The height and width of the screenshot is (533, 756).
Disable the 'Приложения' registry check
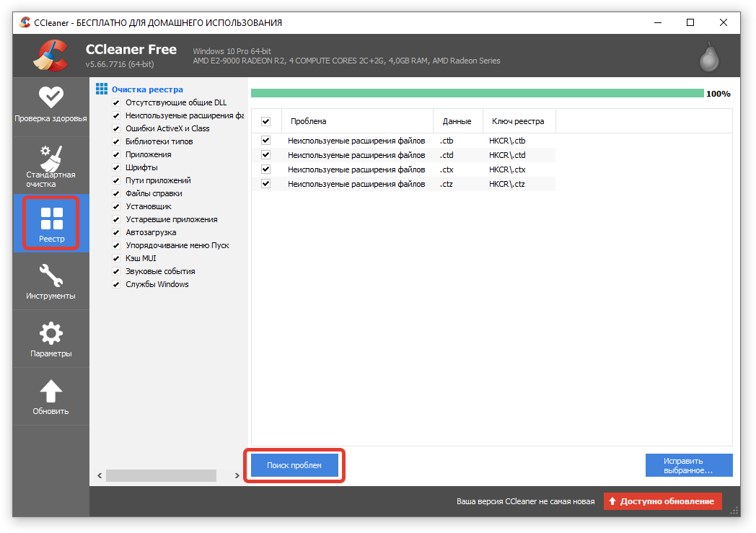click(116, 154)
